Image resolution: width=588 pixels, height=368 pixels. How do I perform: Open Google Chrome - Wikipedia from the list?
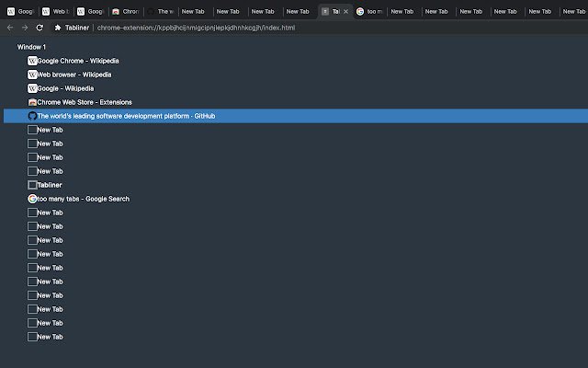(x=78, y=61)
